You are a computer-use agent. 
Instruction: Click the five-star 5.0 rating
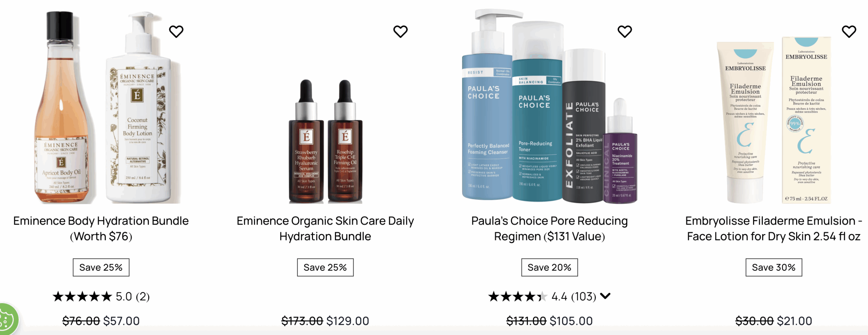tap(101, 296)
